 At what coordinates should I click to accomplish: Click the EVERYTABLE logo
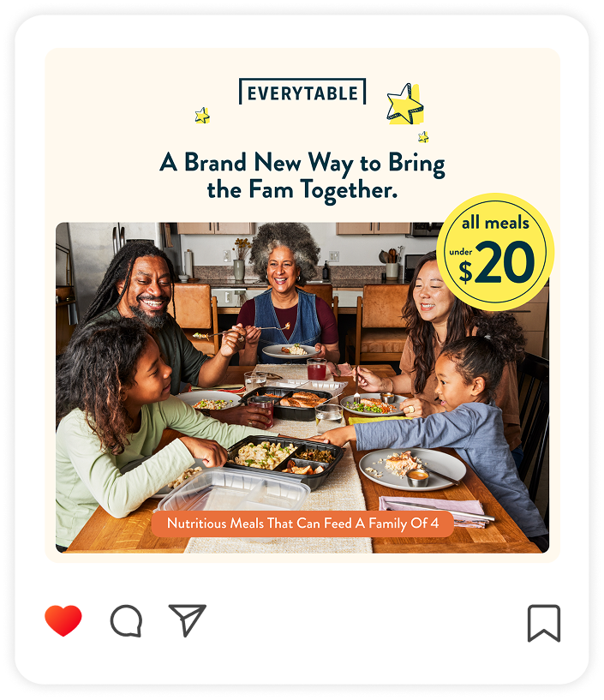tap(302, 92)
